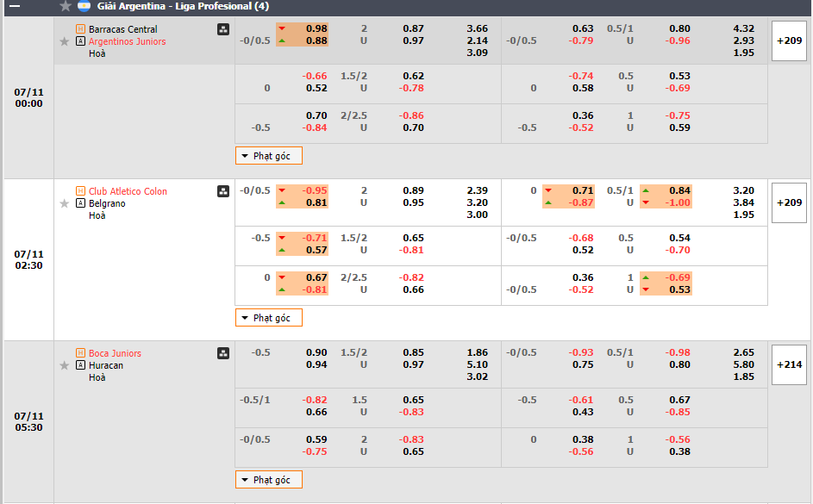
Task: Click away 'A' icon beside Huracan
Action: pos(80,365)
